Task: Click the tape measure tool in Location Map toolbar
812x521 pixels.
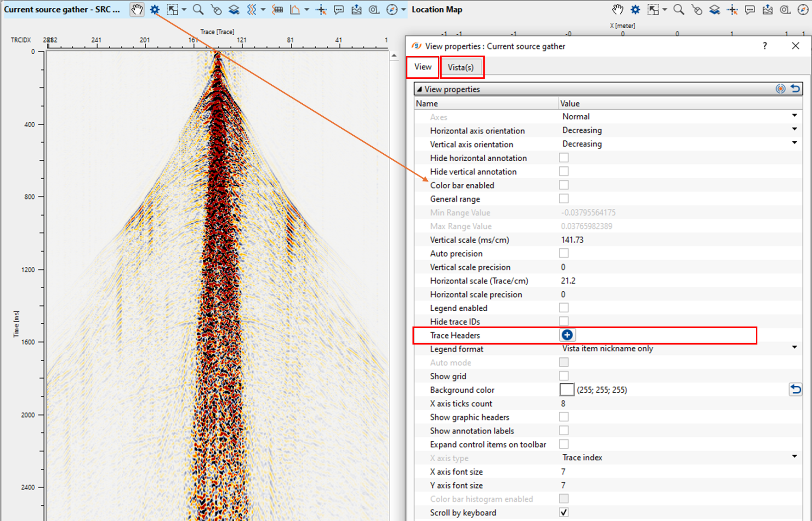Action: [785, 10]
